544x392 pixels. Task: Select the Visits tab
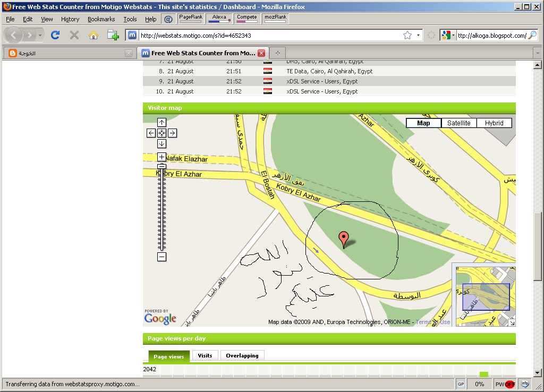point(205,355)
